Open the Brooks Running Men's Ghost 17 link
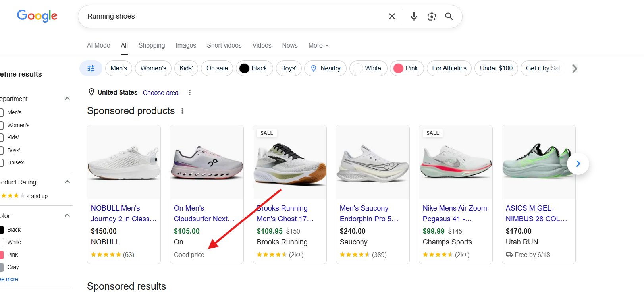644x292 pixels. tap(285, 213)
